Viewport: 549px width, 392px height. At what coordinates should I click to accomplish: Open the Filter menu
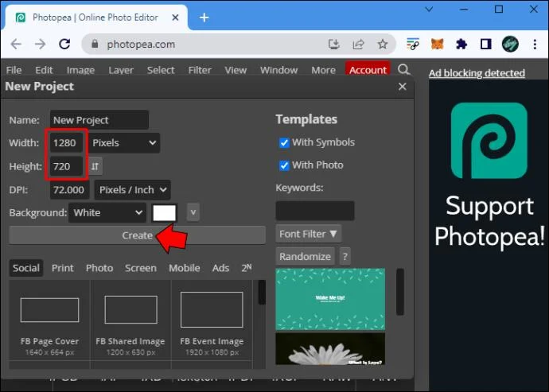click(200, 70)
